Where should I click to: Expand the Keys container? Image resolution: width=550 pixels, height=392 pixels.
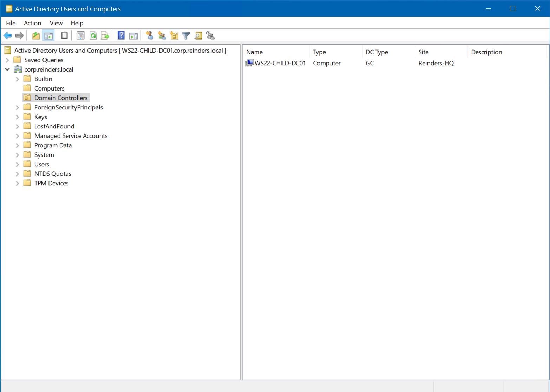click(x=17, y=117)
